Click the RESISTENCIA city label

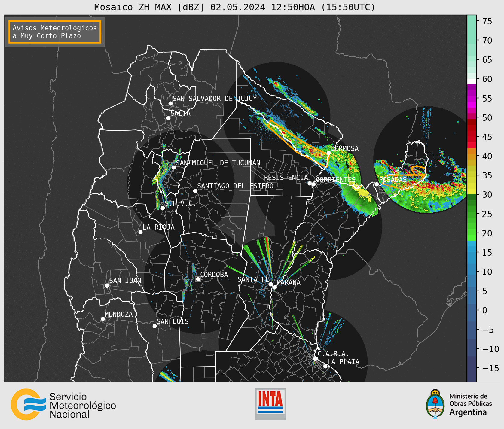(x=286, y=178)
